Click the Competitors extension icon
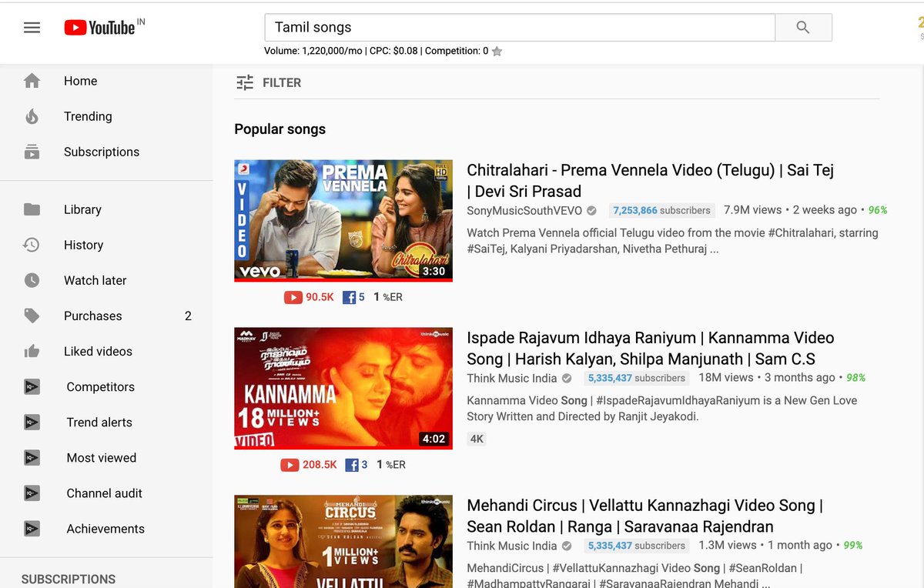 point(32,387)
